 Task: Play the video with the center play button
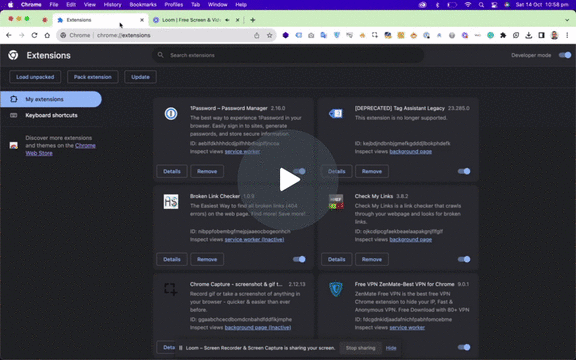click(288, 180)
